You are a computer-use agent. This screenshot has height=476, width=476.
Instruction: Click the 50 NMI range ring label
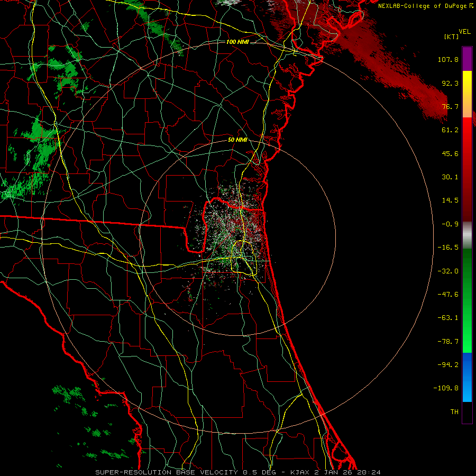[x=237, y=140]
